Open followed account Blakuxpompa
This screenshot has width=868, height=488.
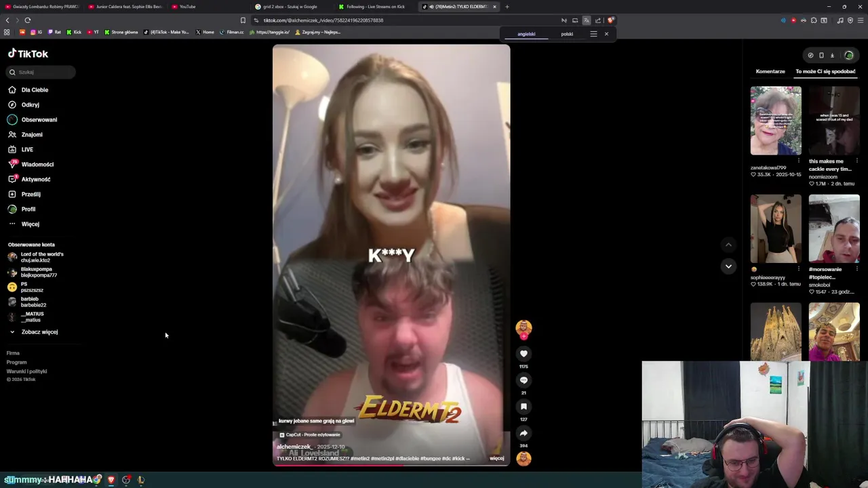(x=32, y=272)
